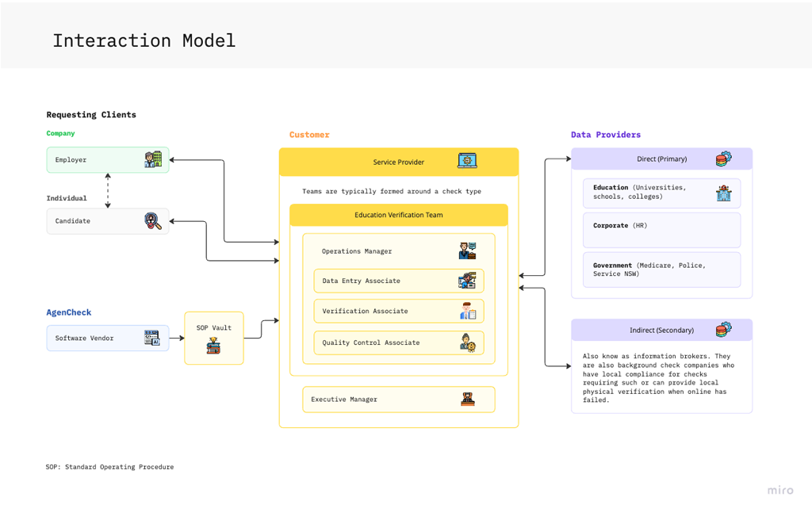Screen dimensions: 812x524
Task: Select the Candidate card
Action: [108, 221]
